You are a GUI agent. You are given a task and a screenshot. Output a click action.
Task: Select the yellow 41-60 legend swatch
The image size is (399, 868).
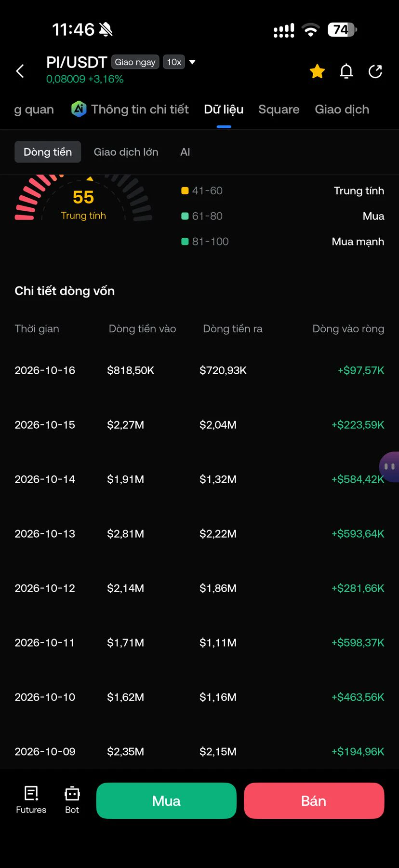(x=185, y=190)
